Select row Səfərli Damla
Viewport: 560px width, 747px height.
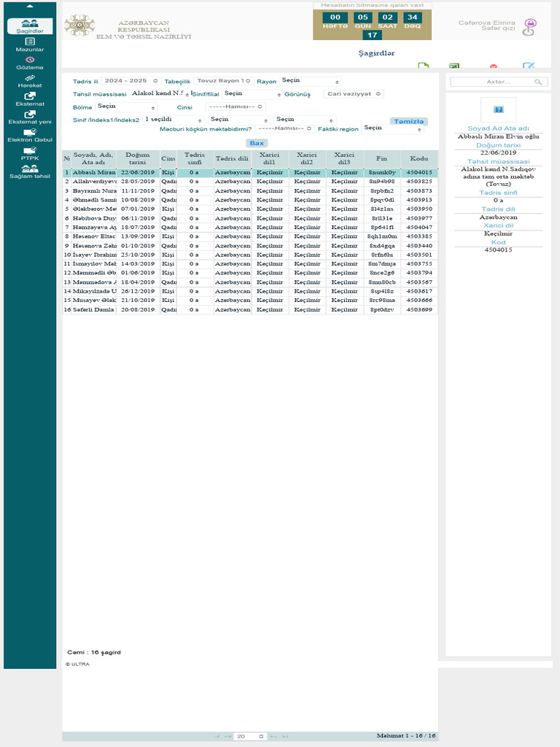[250, 309]
